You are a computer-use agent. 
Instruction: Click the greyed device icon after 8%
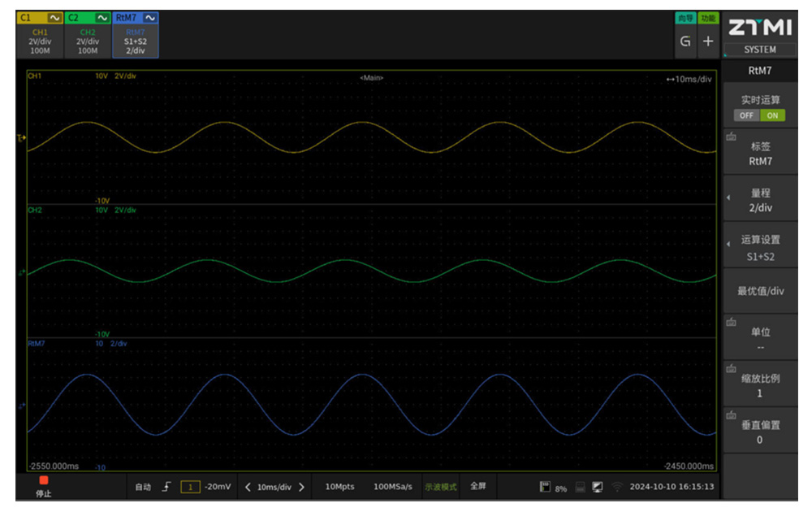(580, 487)
